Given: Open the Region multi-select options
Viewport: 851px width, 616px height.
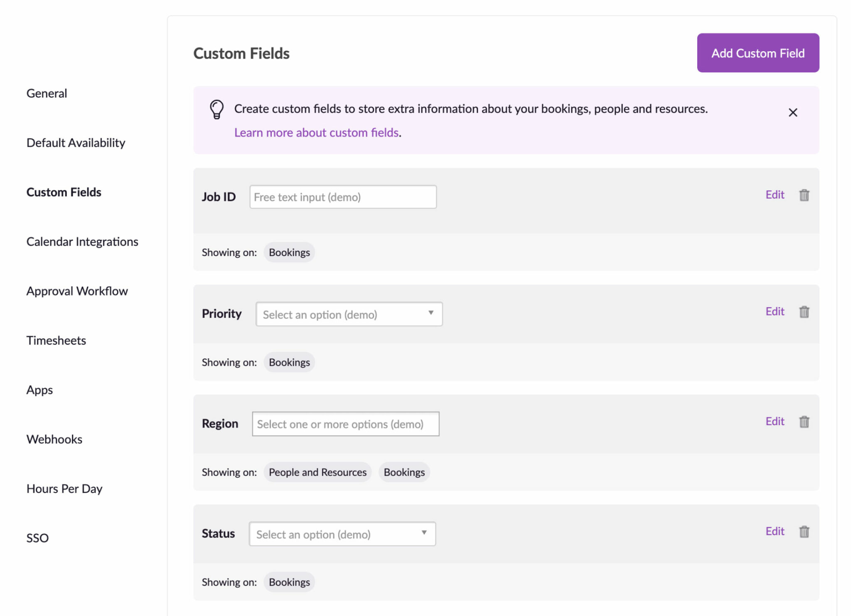Looking at the screenshot, I should pyautogui.click(x=345, y=424).
